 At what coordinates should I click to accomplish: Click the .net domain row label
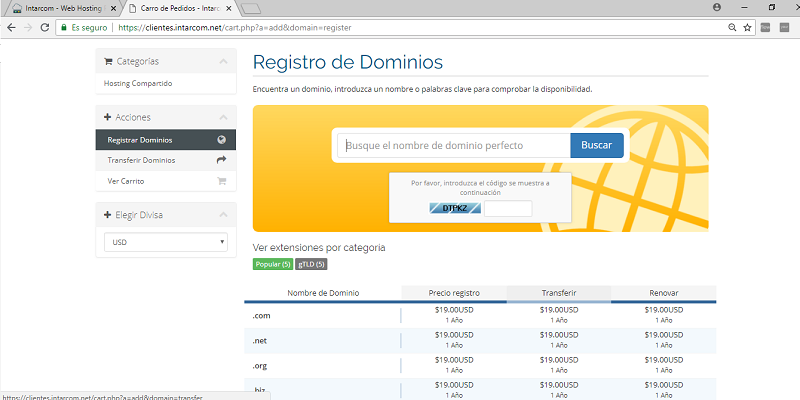point(260,341)
